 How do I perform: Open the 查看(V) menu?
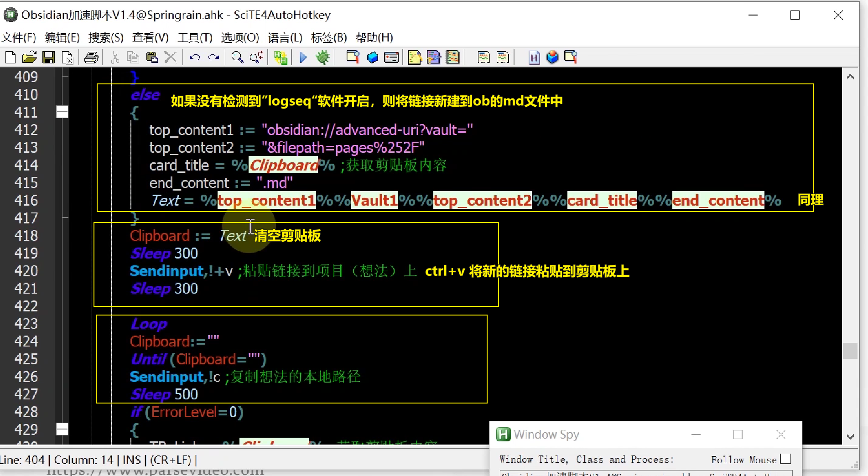pyautogui.click(x=151, y=37)
